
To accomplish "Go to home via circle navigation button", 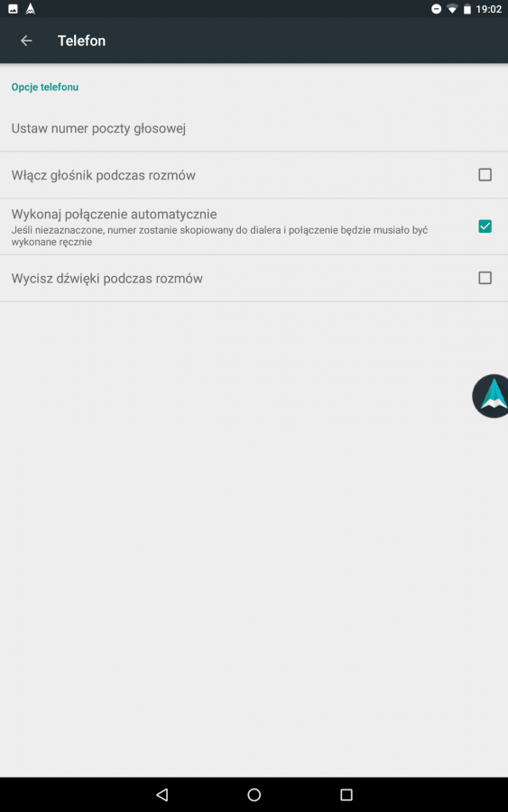I will pos(254,794).
